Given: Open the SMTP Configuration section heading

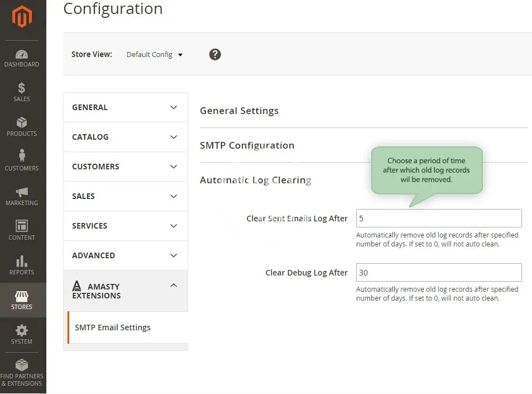Looking at the screenshot, I should click(247, 145).
